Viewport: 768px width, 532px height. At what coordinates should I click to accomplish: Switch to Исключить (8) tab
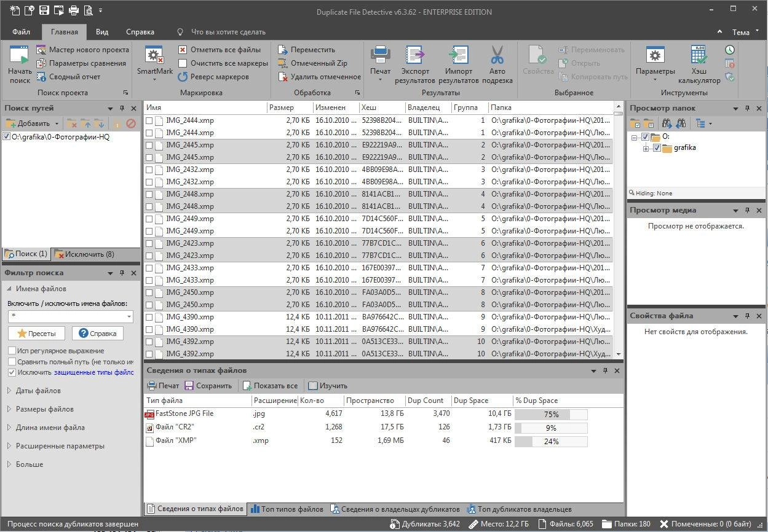click(x=84, y=254)
